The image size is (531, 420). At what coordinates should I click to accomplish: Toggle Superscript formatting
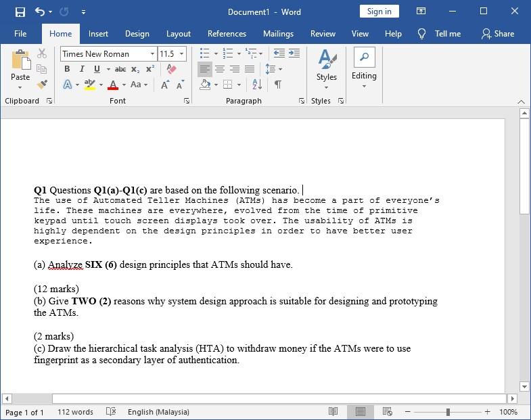(x=150, y=69)
